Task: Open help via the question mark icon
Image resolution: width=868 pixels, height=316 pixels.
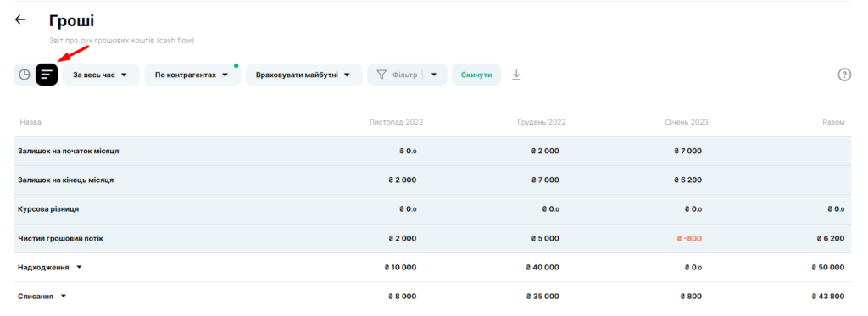Action: (843, 75)
